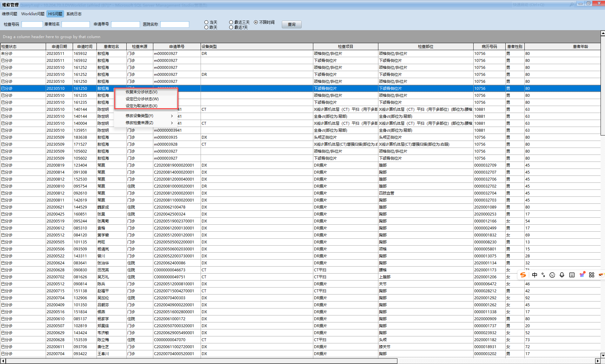Select the 当天 radio button
Viewport: 605px width, 364px height.
(206, 22)
